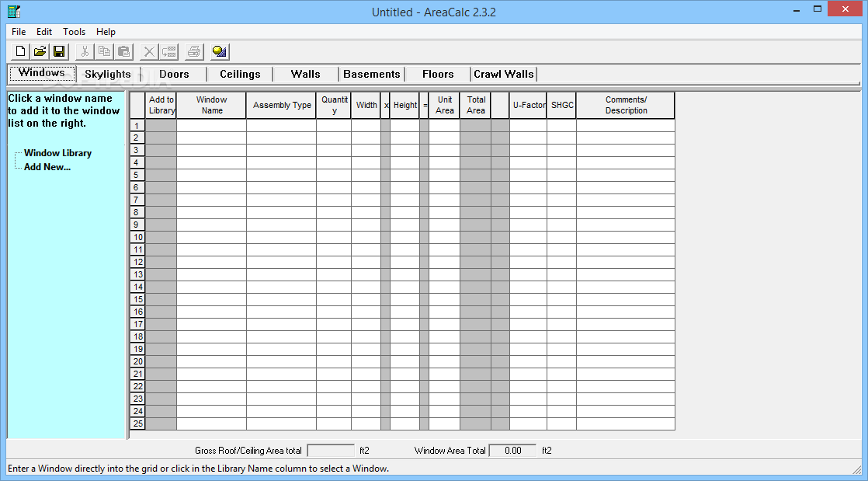Maximize the AreaCalc window
The width and height of the screenshot is (868, 481).
(x=817, y=9)
